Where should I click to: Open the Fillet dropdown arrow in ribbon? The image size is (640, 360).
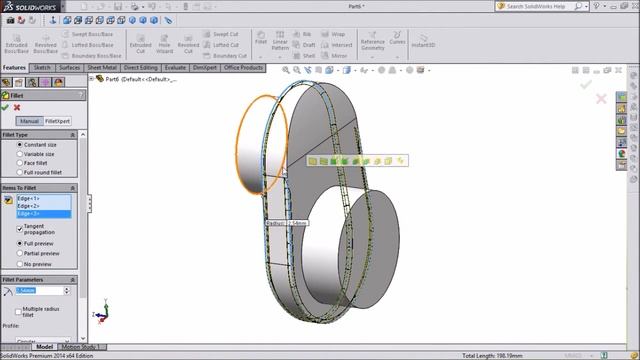[x=260, y=56]
